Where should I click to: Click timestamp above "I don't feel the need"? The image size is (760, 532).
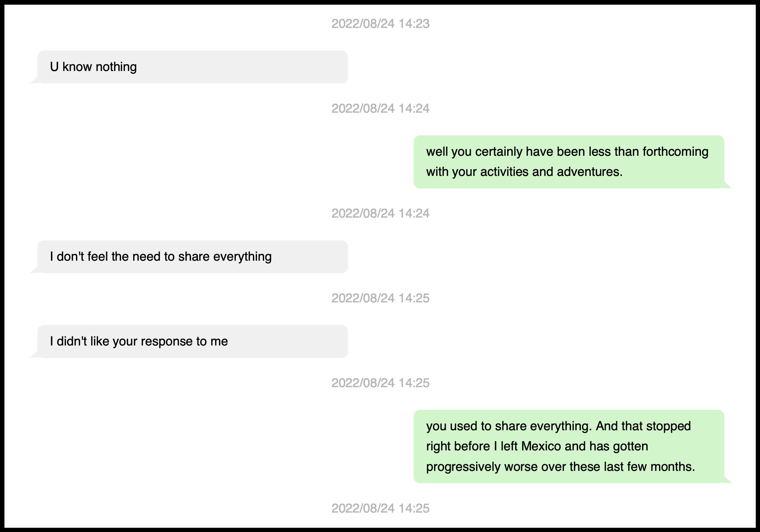(x=380, y=213)
